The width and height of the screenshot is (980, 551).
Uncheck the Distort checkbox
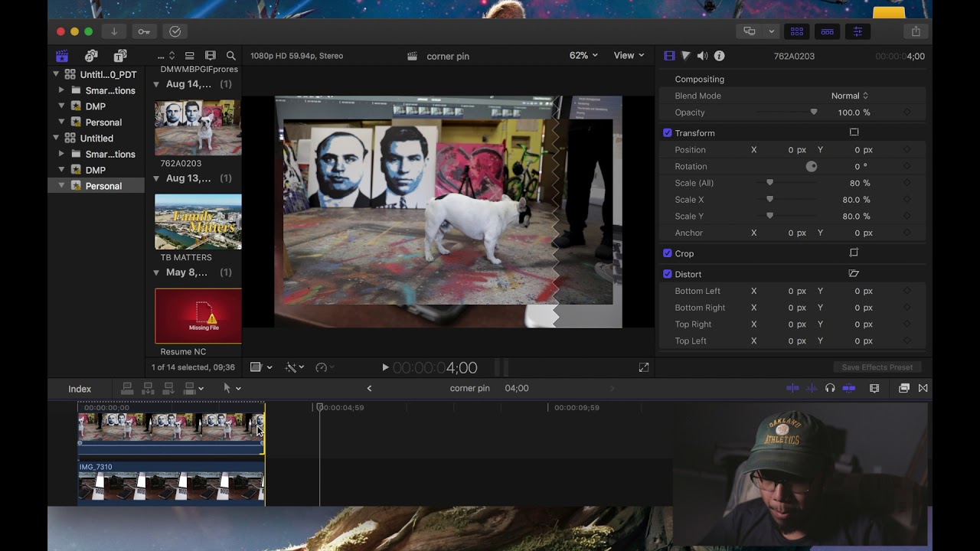[x=668, y=274]
